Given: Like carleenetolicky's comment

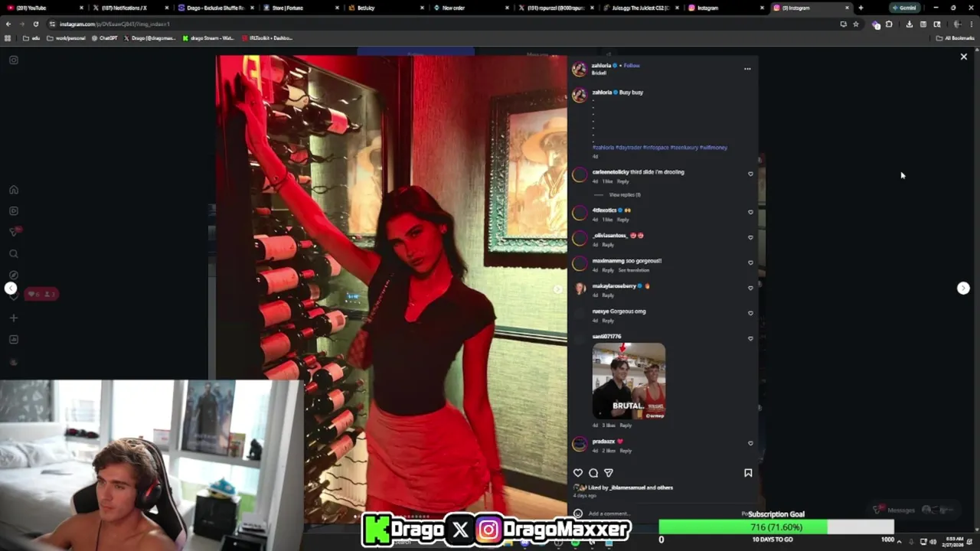Looking at the screenshot, I should (x=750, y=174).
